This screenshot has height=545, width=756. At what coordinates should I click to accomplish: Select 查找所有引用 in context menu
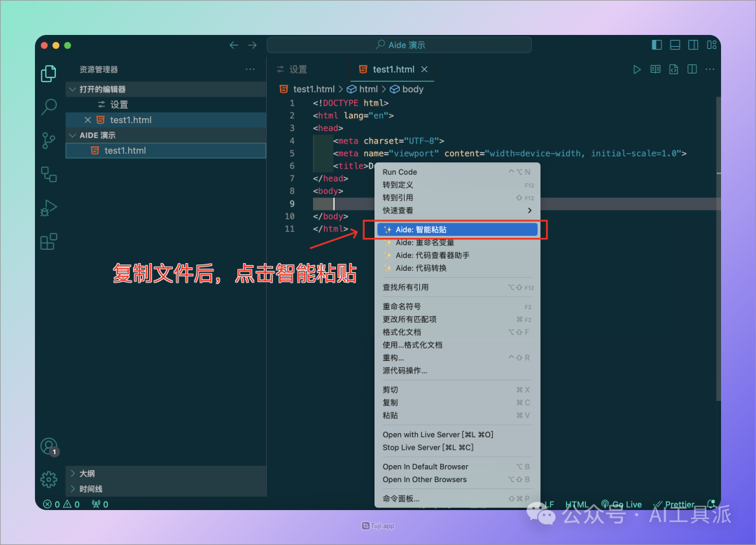tap(457, 288)
